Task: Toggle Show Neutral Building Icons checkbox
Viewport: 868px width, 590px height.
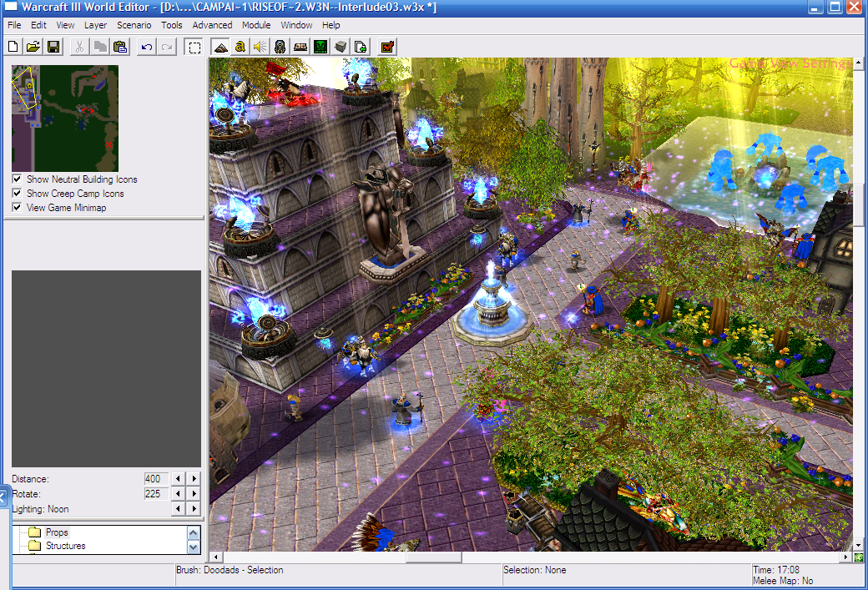Action: click(18, 179)
